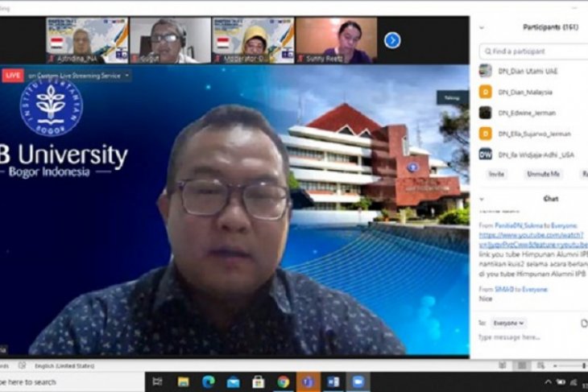Collapse the Participants panel chevron
The width and height of the screenshot is (588, 392).
coord(482,27)
